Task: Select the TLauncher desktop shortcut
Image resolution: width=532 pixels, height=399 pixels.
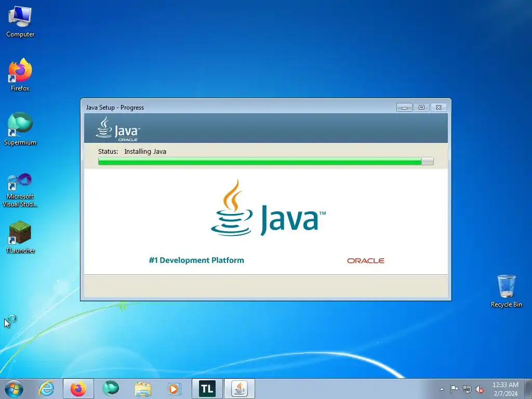Action: coord(20,237)
